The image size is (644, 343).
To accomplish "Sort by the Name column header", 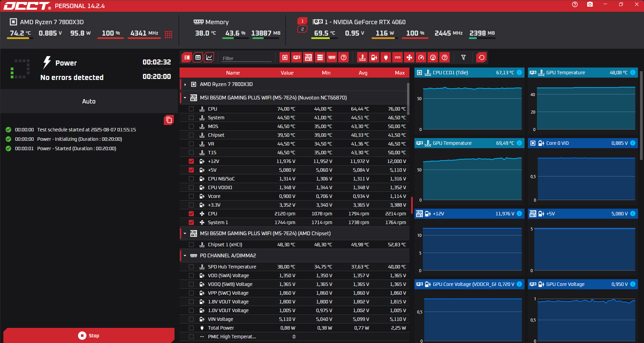I will 233,73.
